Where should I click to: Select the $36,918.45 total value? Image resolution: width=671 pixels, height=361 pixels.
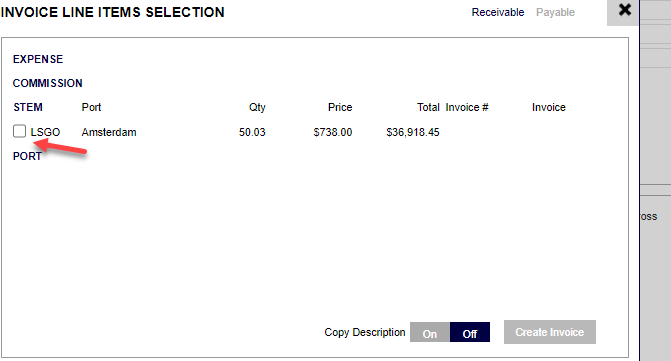[x=413, y=132]
